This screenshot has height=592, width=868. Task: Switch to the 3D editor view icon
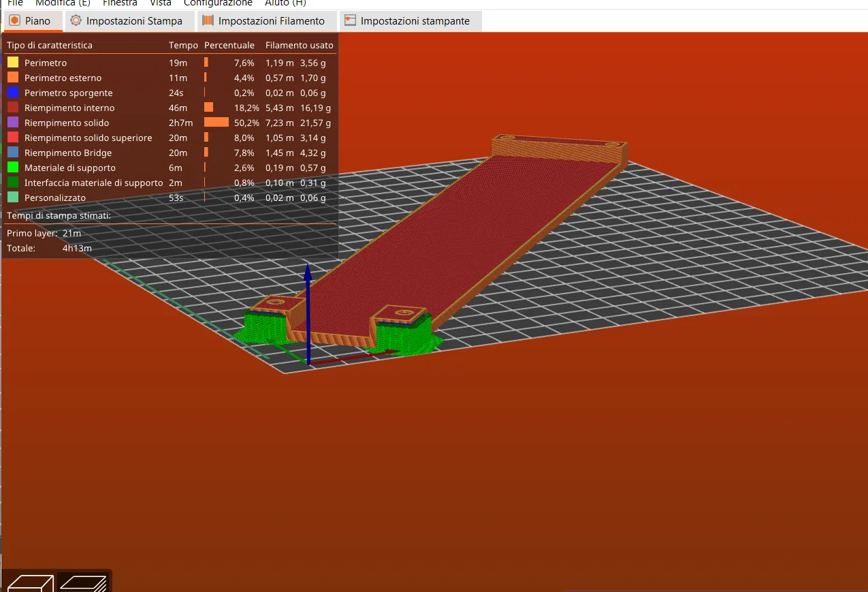pos(30,583)
